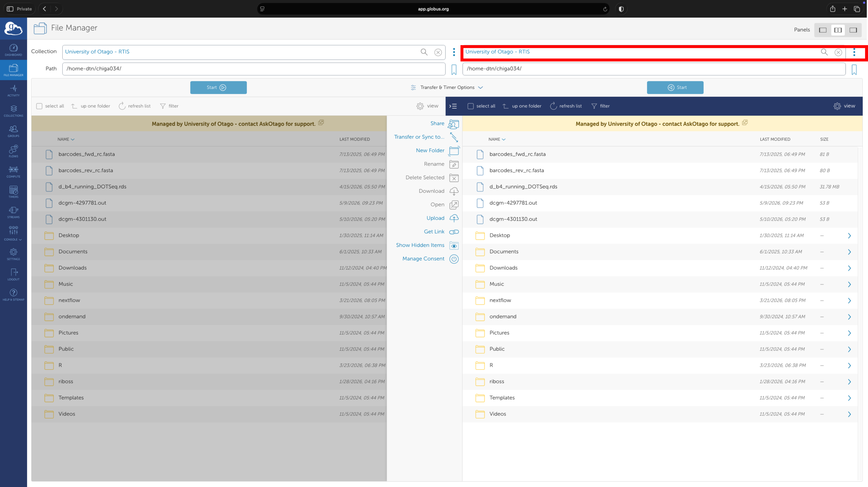Image resolution: width=868 pixels, height=487 pixels.
Task: Go up one folder in the right panel
Action: [522, 106]
